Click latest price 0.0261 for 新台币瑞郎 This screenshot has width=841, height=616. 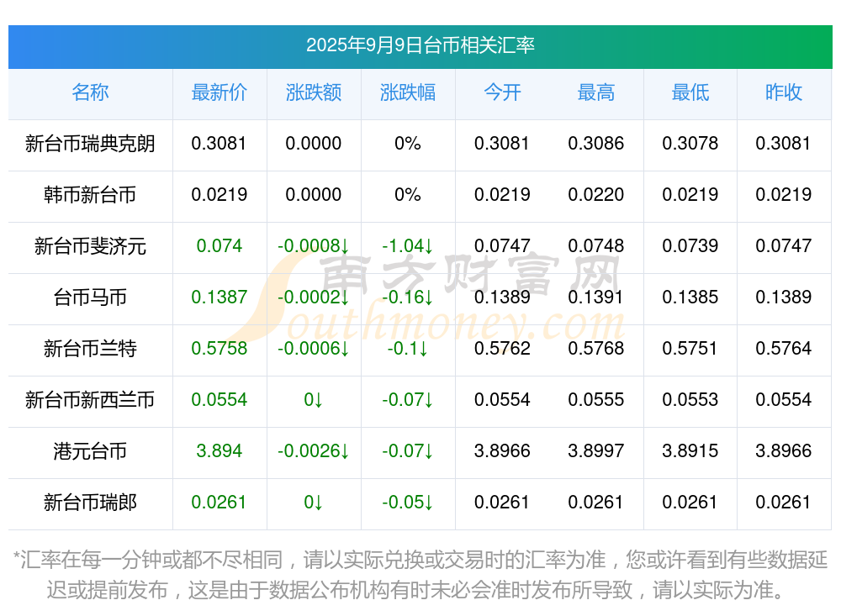point(219,502)
